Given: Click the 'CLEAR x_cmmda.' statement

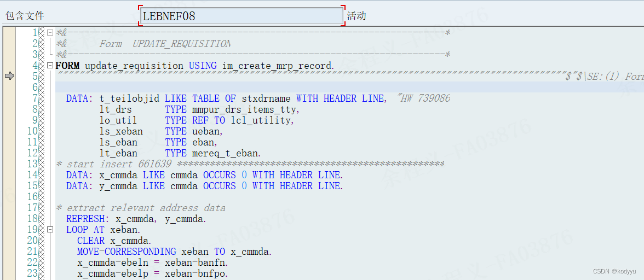Looking at the screenshot, I should [114, 241].
